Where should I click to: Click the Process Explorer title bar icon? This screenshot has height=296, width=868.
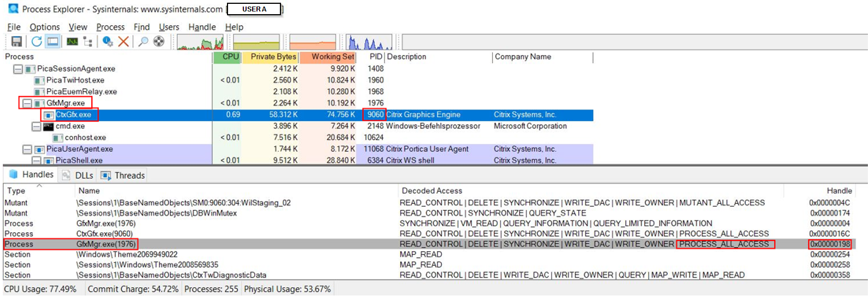click(13, 9)
